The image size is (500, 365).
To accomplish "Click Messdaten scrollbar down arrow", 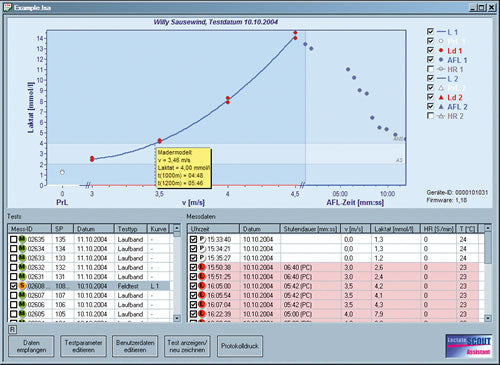I will pos(488,318).
